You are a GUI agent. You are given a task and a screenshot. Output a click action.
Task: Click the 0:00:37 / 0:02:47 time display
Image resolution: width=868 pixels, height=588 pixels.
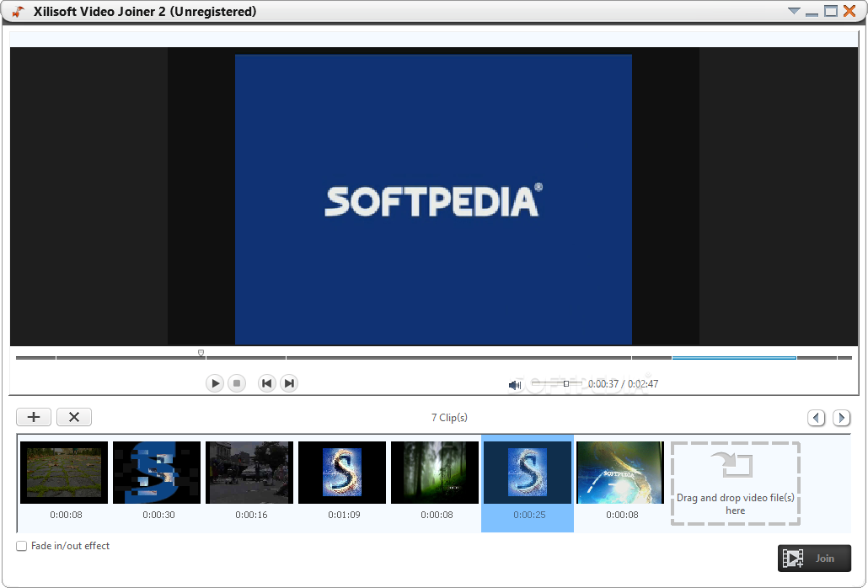coord(624,384)
